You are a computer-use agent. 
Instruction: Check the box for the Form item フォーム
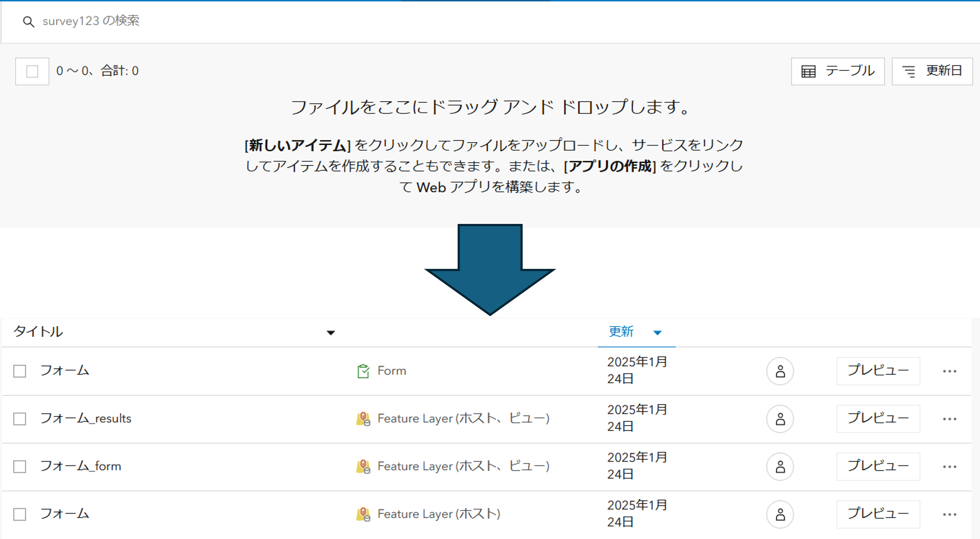(x=20, y=371)
